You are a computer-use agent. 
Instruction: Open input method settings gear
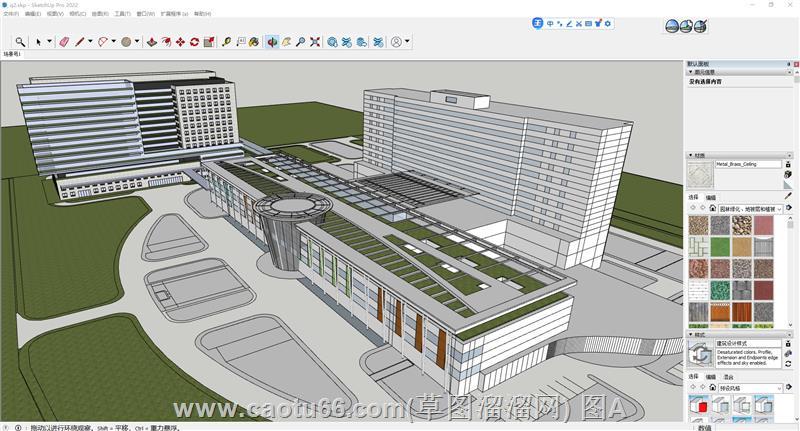[x=608, y=23]
